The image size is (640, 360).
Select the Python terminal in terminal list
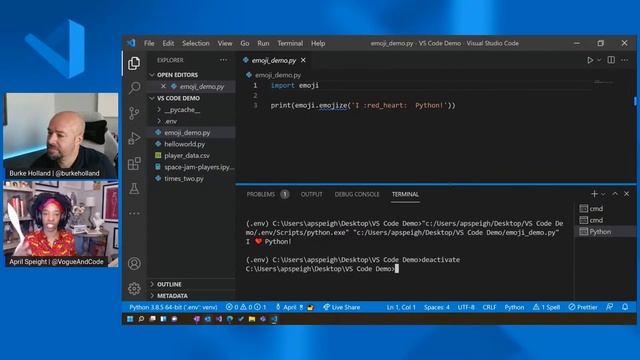[x=605, y=231]
